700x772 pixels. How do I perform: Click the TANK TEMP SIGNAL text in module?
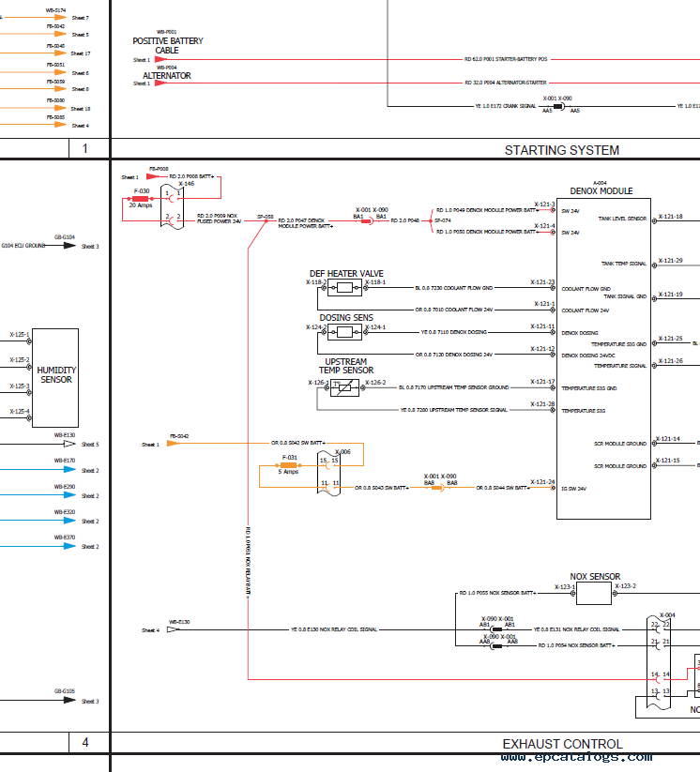coord(624,264)
